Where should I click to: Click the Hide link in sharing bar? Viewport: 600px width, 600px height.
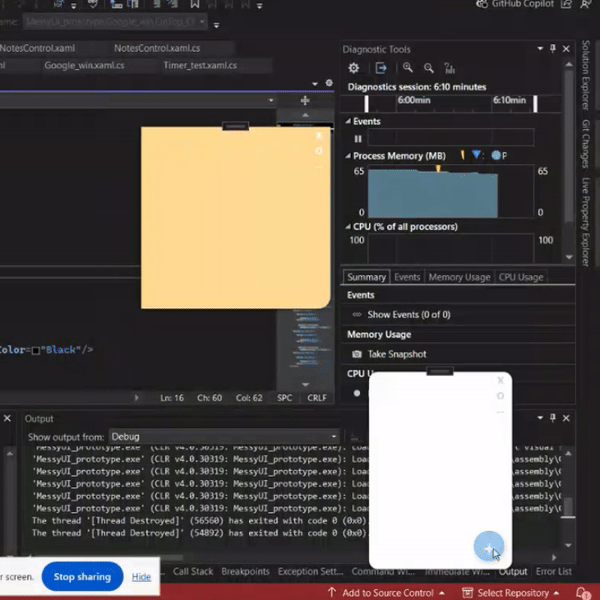click(x=141, y=577)
